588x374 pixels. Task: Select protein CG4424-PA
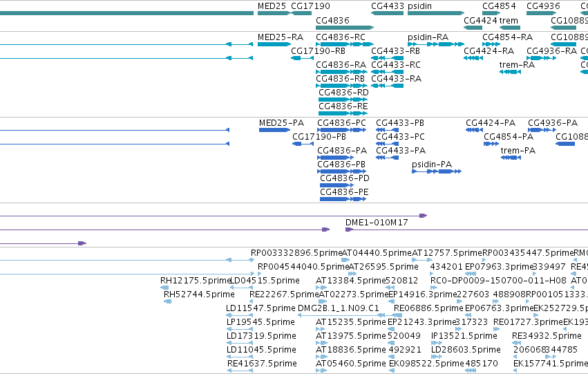click(x=491, y=123)
